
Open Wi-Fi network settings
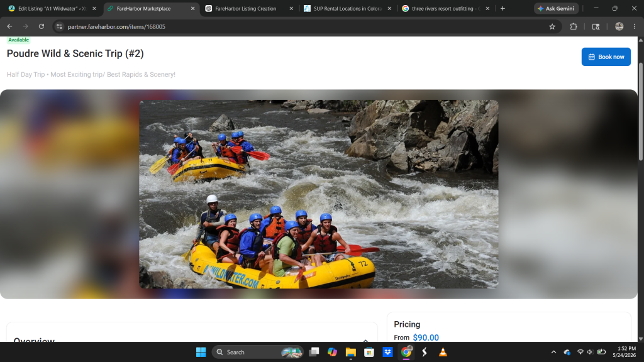580,352
